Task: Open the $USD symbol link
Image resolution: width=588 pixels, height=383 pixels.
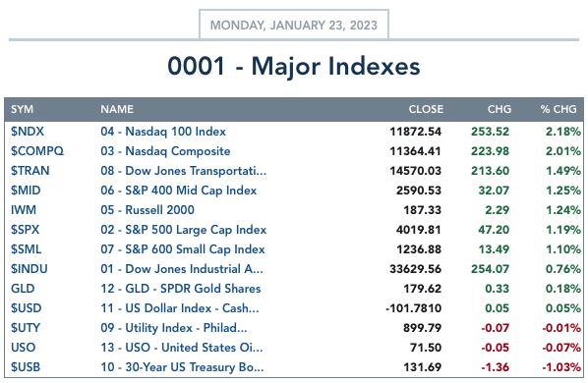Action: pos(26,308)
